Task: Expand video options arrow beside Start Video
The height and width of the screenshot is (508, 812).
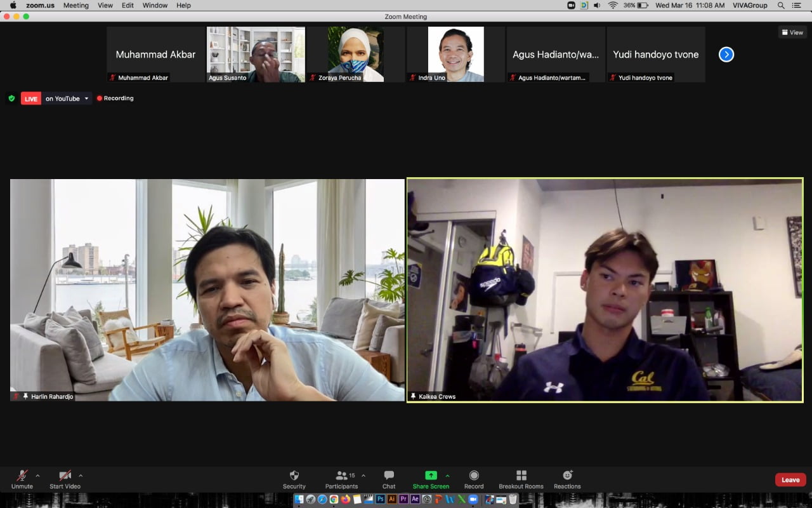Action: pyautogui.click(x=81, y=475)
